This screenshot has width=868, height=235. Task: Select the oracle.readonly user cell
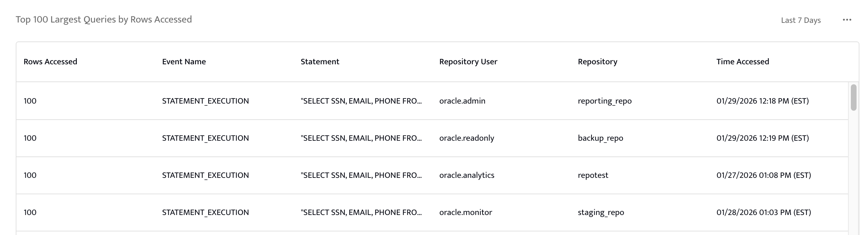(467, 138)
